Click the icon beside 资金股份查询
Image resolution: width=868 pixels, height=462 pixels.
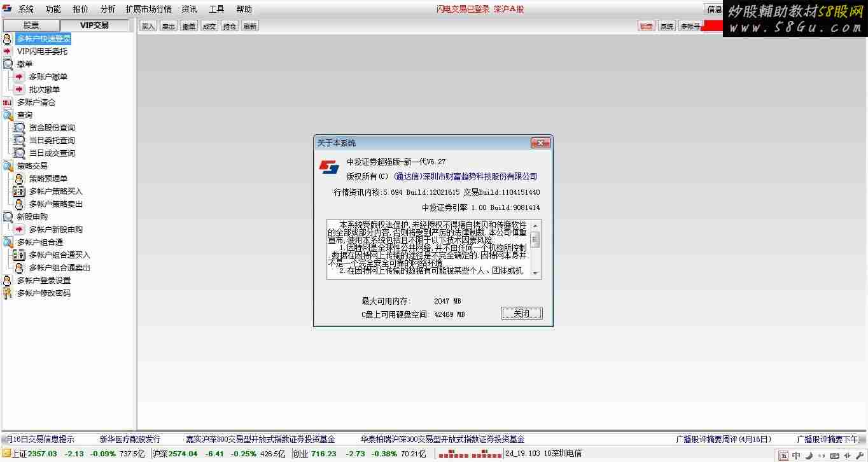click(x=19, y=128)
